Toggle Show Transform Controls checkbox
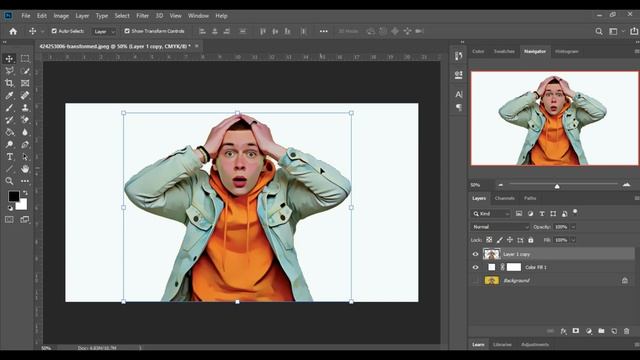This screenshot has width=640, height=360. point(127,31)
